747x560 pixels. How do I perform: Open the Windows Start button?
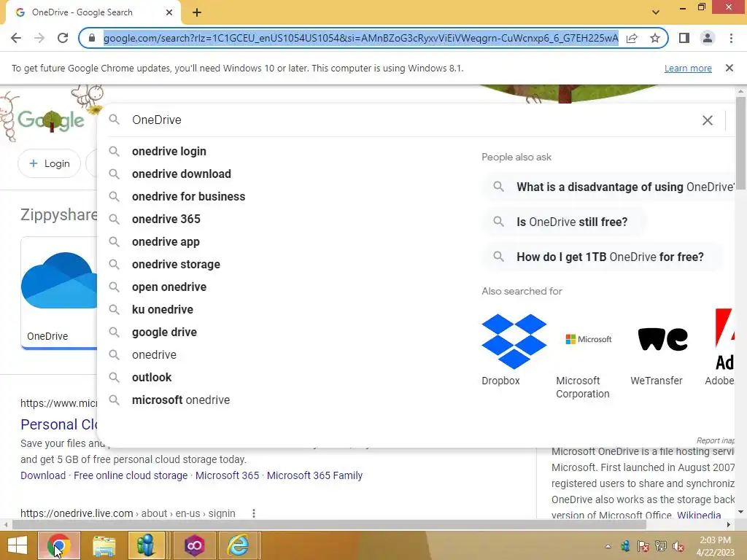click(18, 545)
